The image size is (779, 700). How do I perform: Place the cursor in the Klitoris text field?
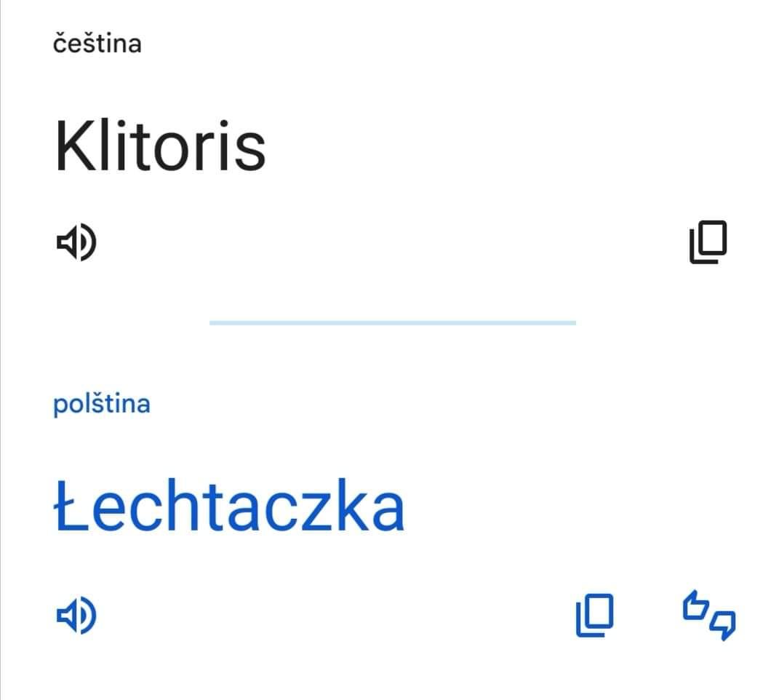click(160, 146)
